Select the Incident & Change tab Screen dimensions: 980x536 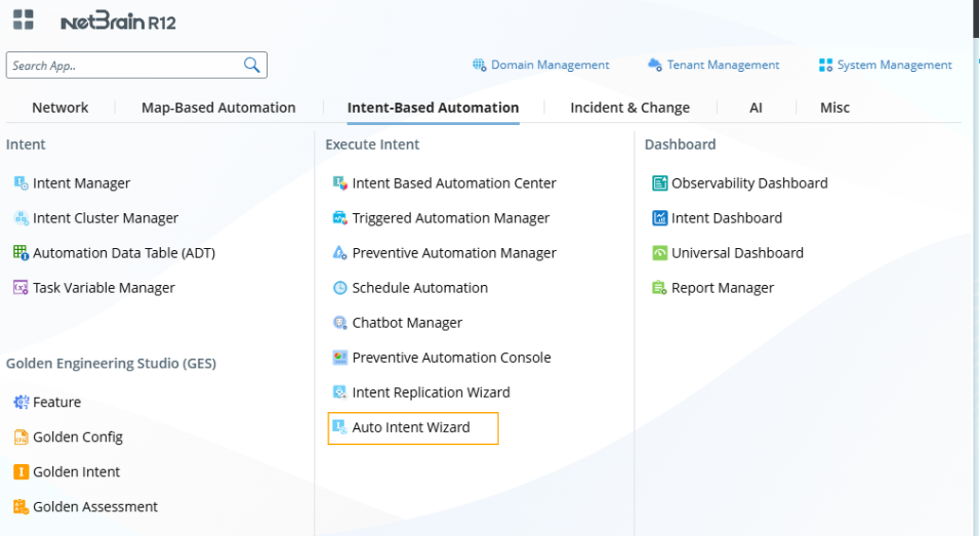click(x=630, y=108)
